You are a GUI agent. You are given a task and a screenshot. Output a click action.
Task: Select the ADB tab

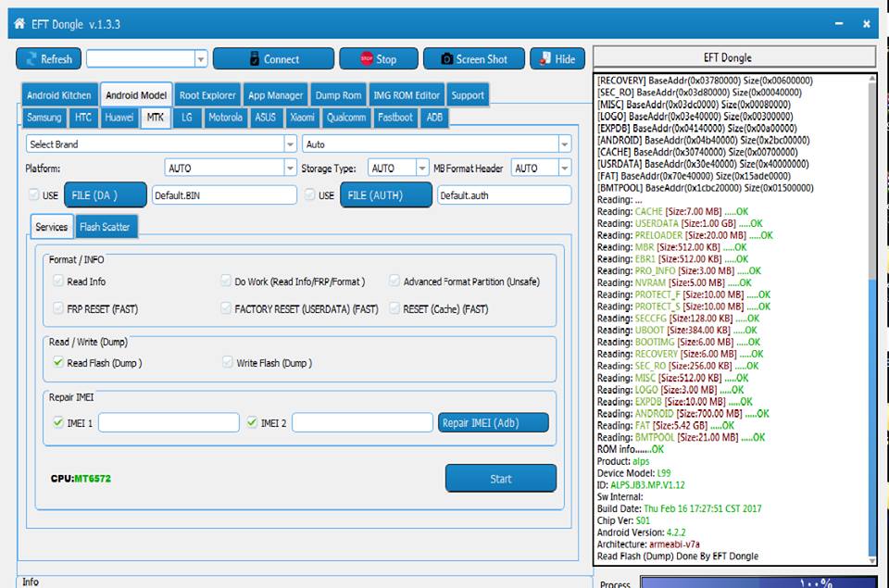434,118
